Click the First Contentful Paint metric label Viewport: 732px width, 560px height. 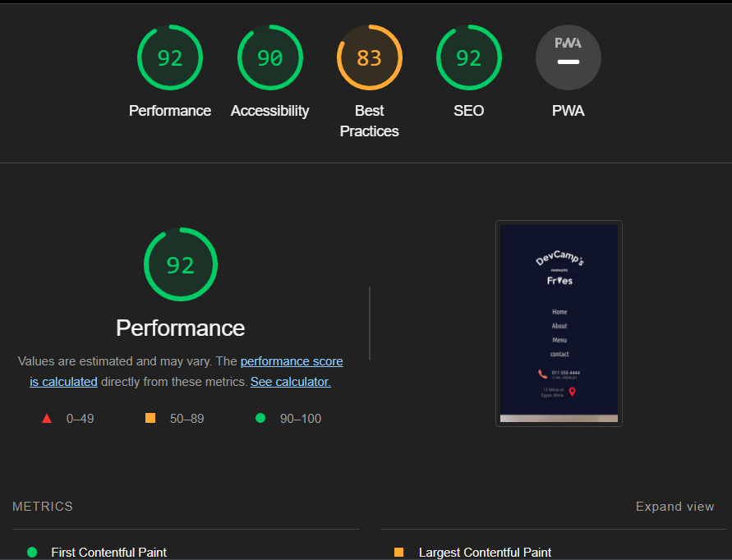tap(108, 552)
